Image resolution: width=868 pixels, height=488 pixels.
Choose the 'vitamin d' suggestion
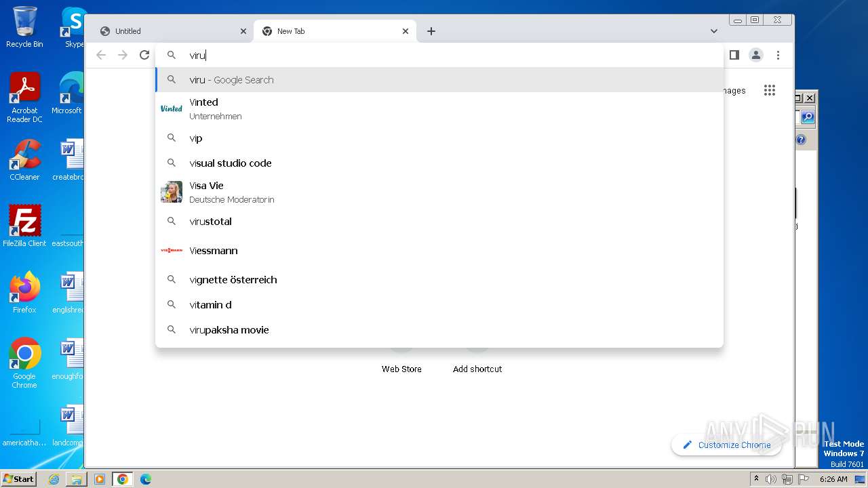[439, 305]
